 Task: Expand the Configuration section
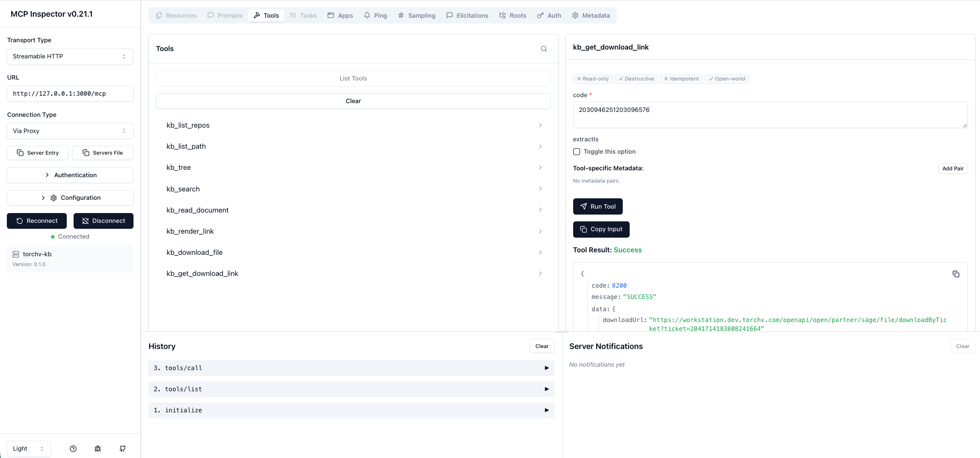coord(70,198)
